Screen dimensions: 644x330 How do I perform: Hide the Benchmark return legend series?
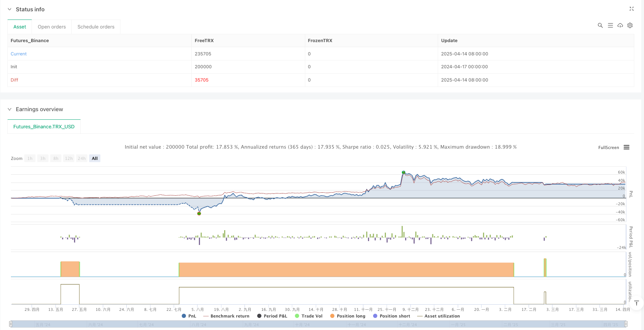[226, 316]
